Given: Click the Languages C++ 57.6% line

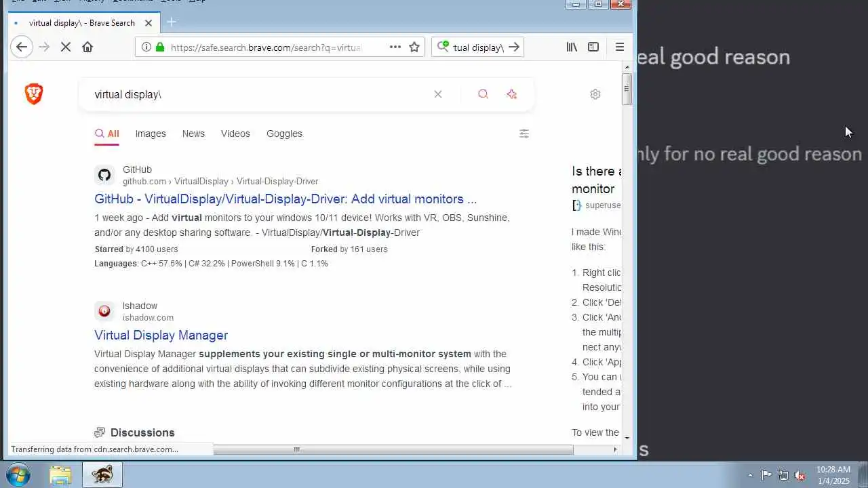Looking at the screenshot, I should point(211,264).
